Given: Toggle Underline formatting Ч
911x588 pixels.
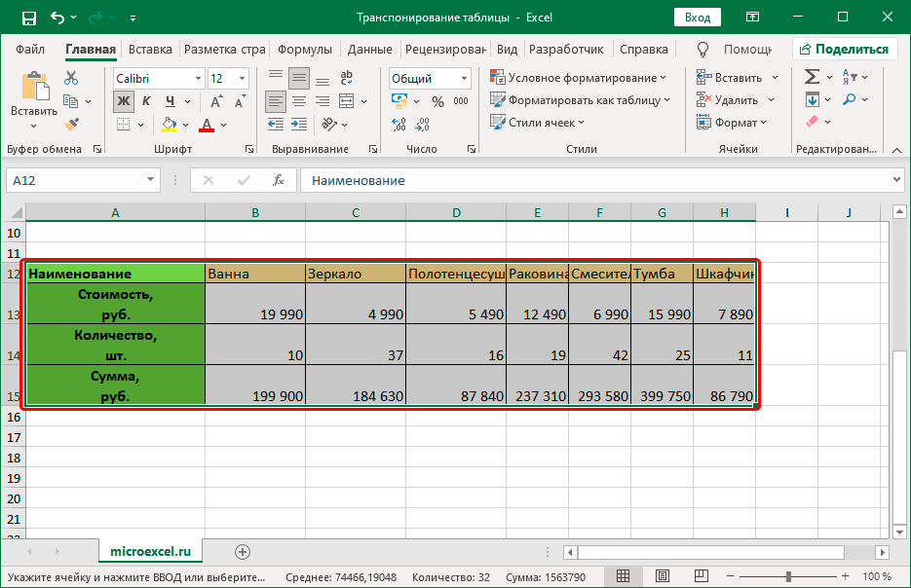Looking at the screenshot, I should click(x=171, y=101).
